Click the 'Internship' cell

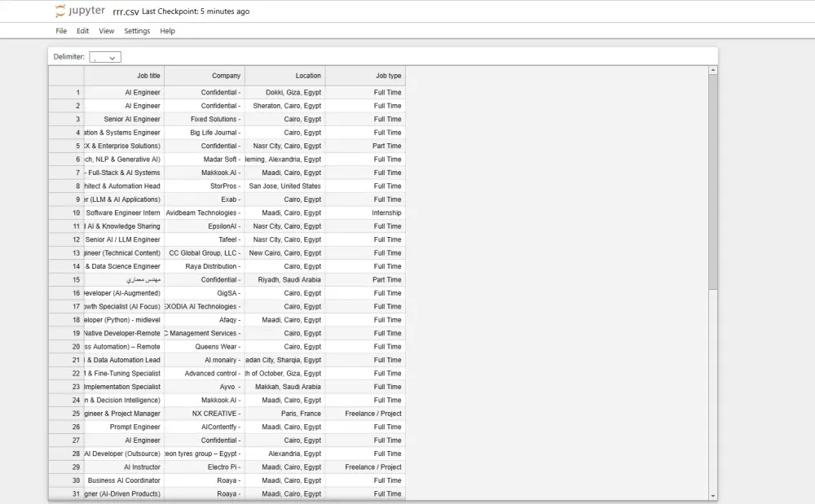[365, 213]
